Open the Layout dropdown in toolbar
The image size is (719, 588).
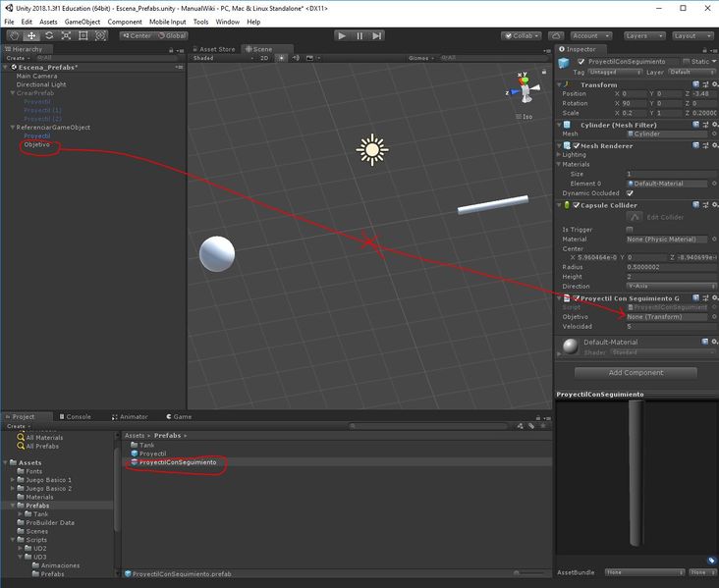coord(692,35)
